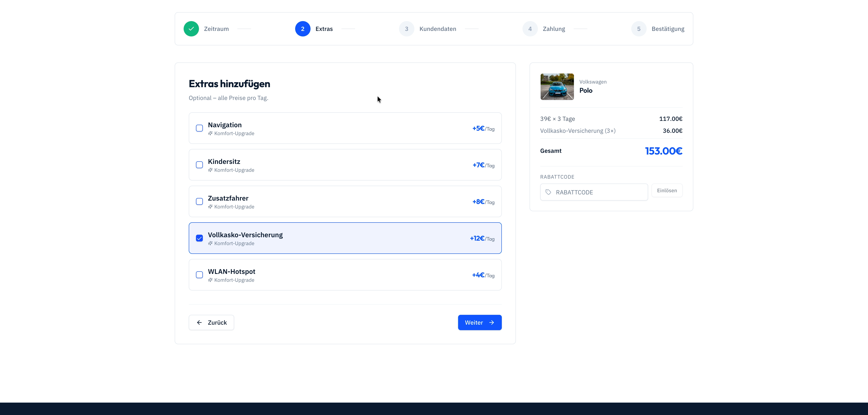Click the 117.00€ rental amount

pos(671,119)
